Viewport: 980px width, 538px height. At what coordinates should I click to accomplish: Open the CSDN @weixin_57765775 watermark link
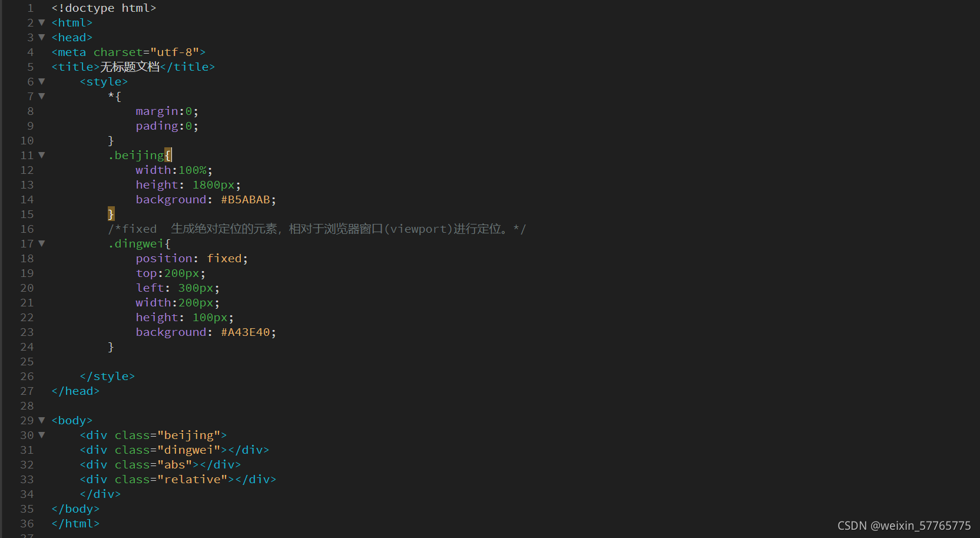[904, 525]
